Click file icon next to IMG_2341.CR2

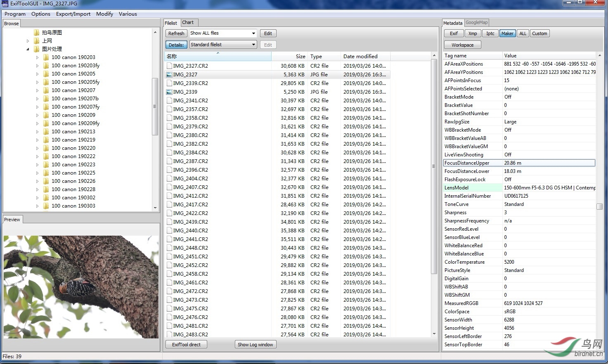[x=169, y=101]
